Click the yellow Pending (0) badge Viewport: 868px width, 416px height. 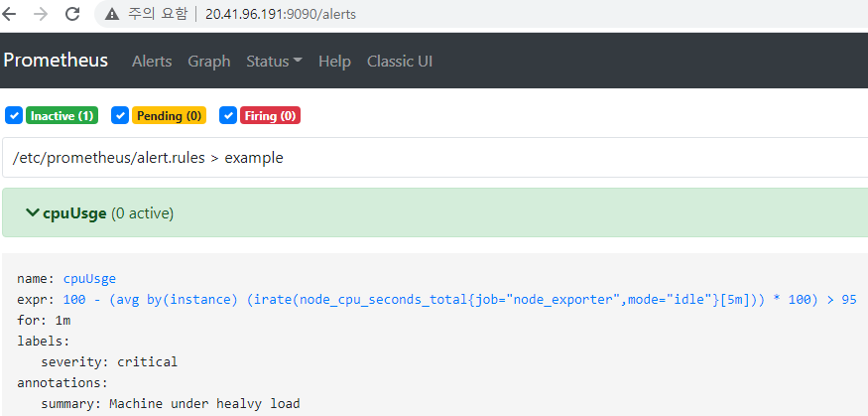[169, 116]
